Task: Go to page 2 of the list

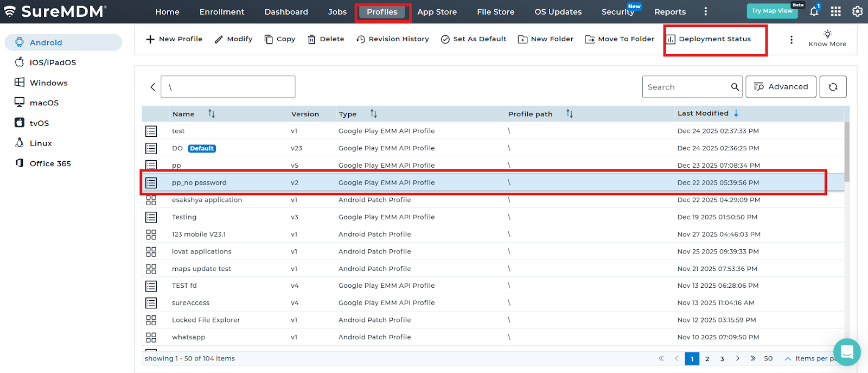Action: click(707, 358)
